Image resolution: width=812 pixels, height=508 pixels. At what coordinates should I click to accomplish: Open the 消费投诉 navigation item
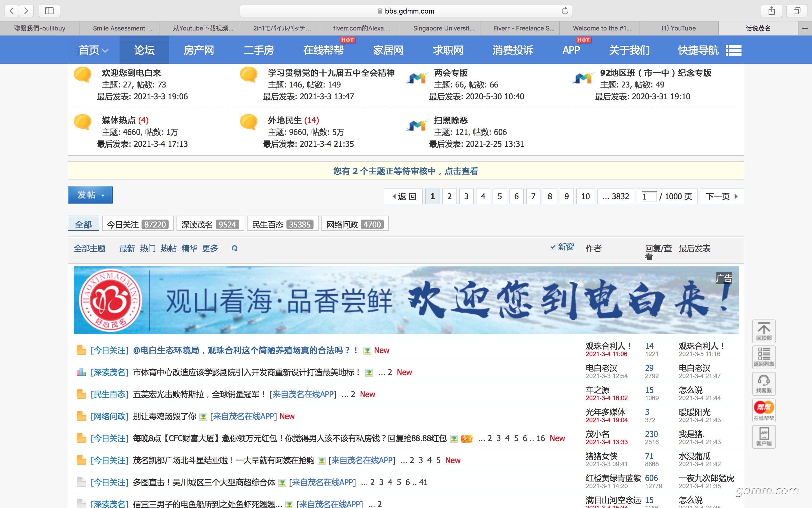513,51
